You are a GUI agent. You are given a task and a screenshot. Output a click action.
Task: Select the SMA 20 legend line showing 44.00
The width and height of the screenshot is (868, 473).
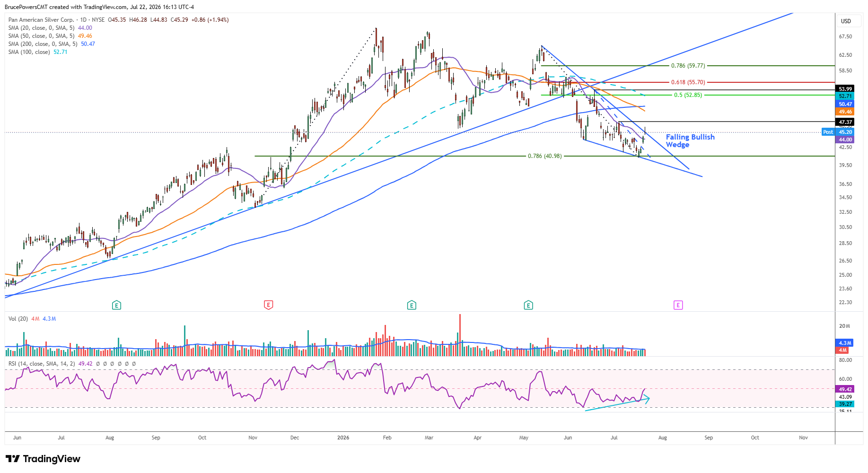(x=50, y=28)
